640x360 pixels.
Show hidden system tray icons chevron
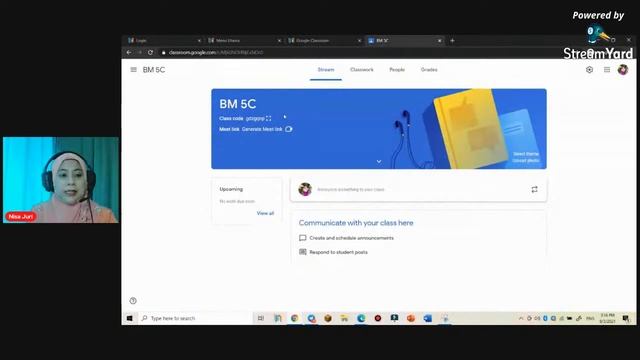point(521,318)
